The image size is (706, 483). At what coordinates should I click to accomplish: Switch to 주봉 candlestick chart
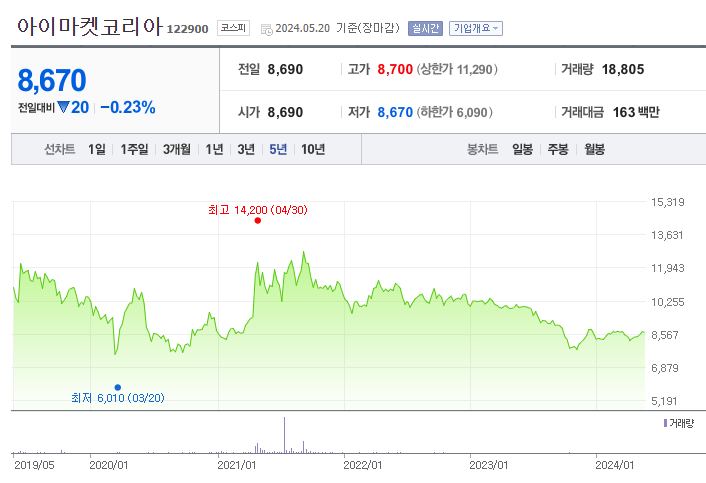coord(558,149)
